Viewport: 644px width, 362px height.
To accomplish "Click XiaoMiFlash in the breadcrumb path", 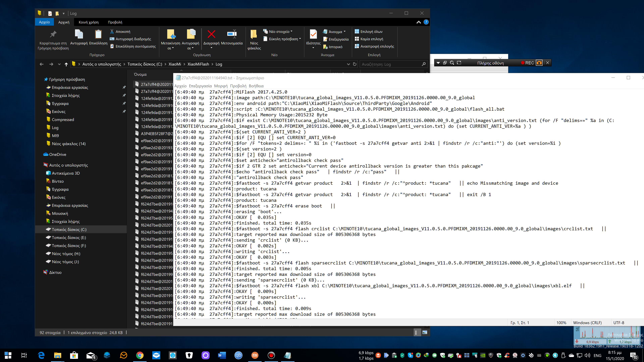I will coord(198,64).
